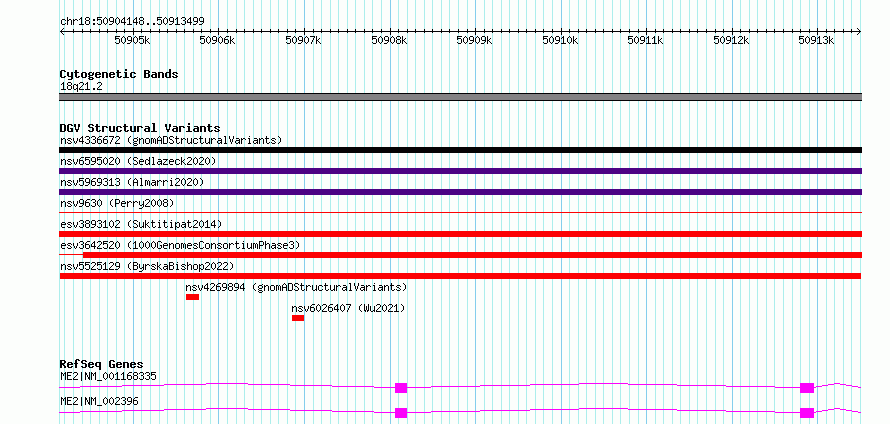890x424 pixels.
Task: Click the red nsv5525129 variant bar
Action: [461, 276]
